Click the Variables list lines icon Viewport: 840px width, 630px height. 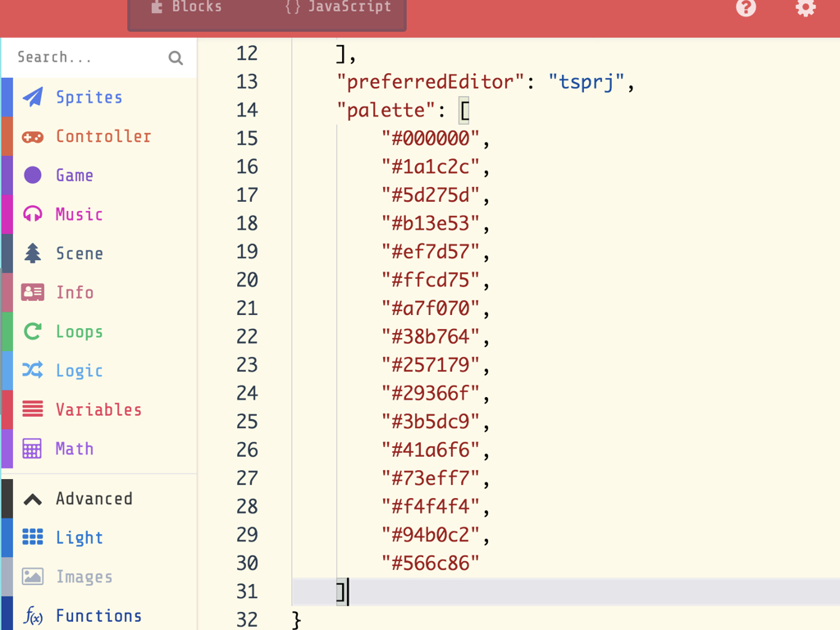(33, 409)
